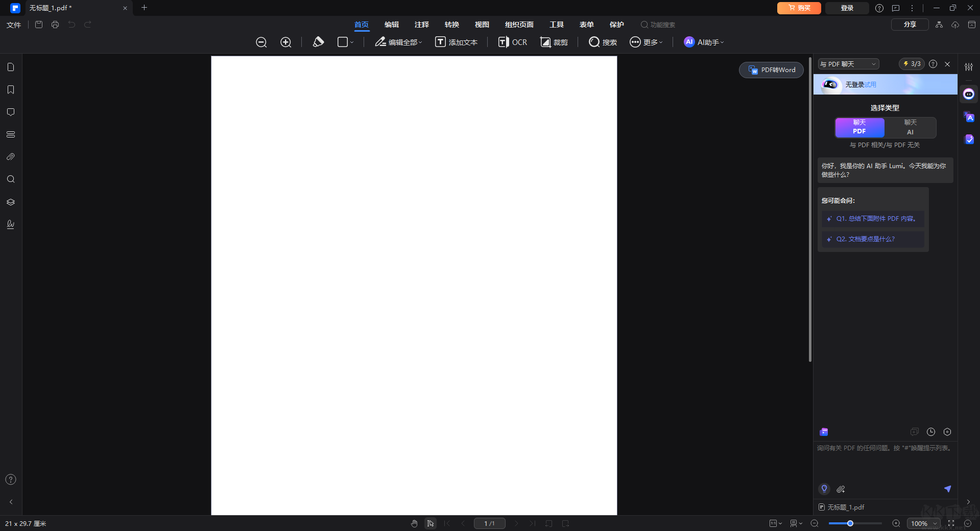The height and width of the screenshot is (531, 980).
Task: Click the zoom in magnifier in toolbar
Action: [x=286, y=42]
